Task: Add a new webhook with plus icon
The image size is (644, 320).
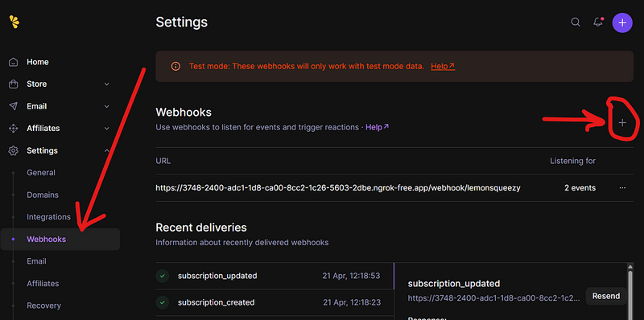Action: 622,122
